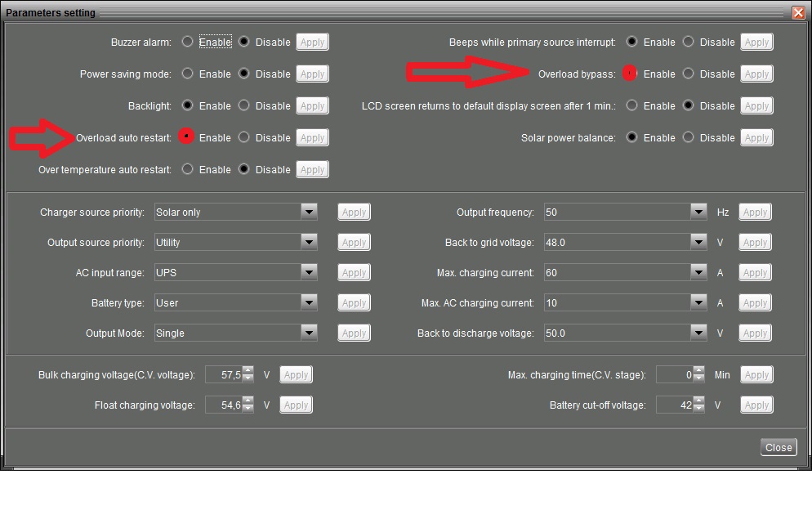Open the Charger source priority dropdown
The height and width of the screenshot is (519, 812).
(x=308, y=212)
